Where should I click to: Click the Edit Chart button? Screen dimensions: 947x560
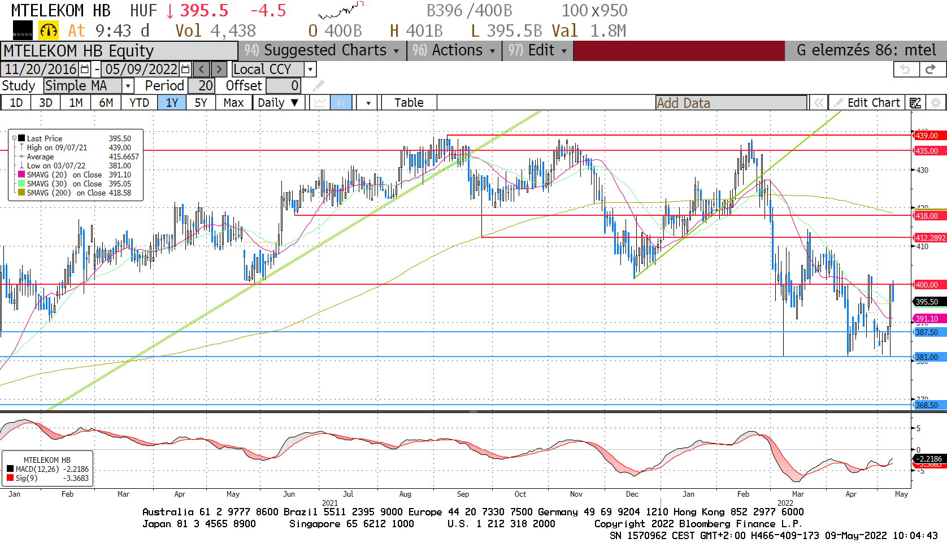[867, 103]
